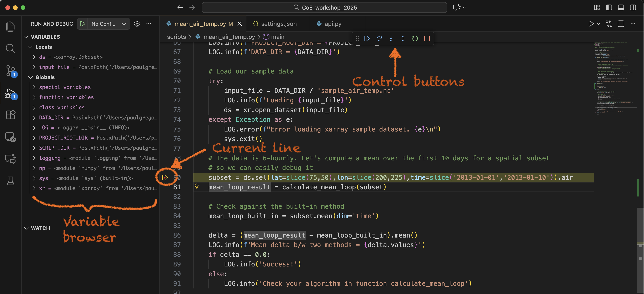The height and width of the screenshot is (294, 644).
Task: Click the Step Out debug button
Action: click(x=403, y=38)
